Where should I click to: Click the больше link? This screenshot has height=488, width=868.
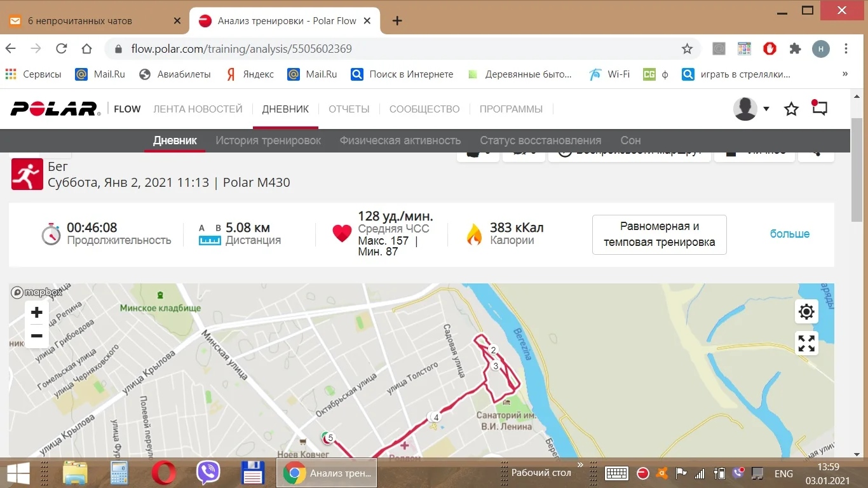click(x=790, y=234)
